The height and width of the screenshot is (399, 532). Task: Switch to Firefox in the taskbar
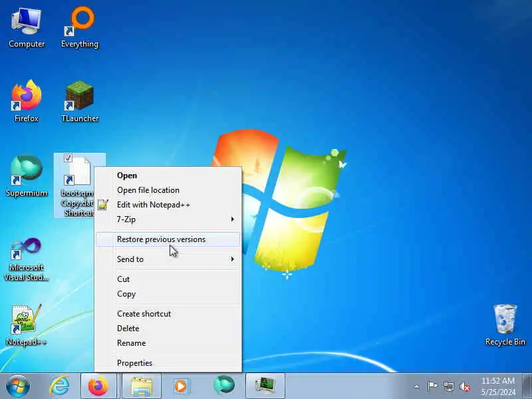pyautogui.click(x=98, y=386)
